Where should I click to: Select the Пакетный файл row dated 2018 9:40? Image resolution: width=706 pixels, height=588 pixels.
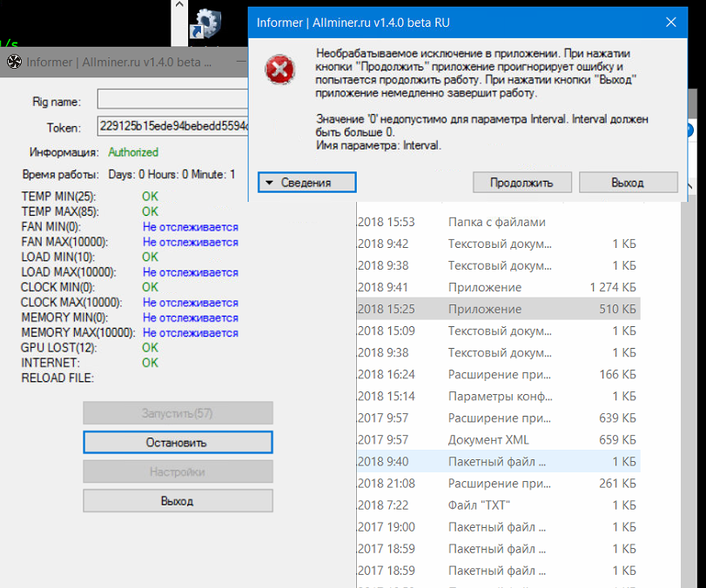(499, 462)
